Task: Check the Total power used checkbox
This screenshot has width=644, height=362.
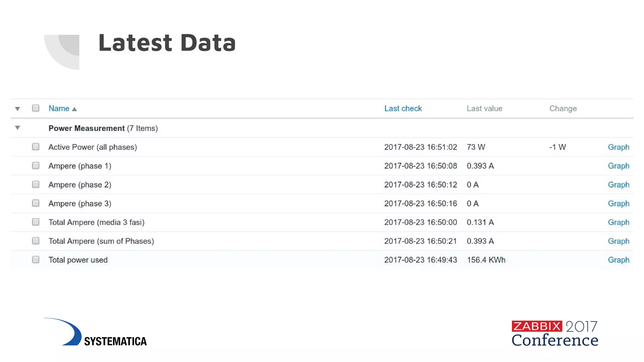Action: [36, 260]
